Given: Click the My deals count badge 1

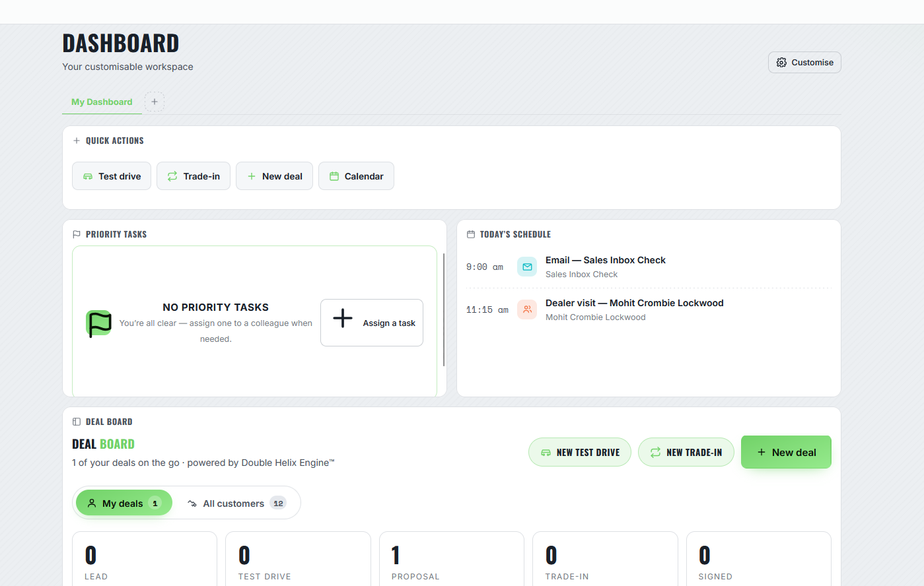Looking at the screenshot, I should coord(155,504).
